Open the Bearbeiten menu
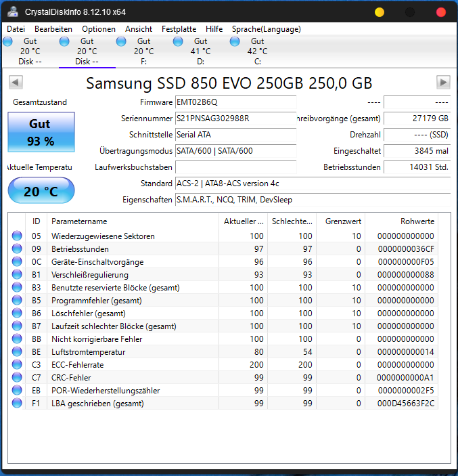Image resolution: width=458 pixels, height=476 pixels. pyautogui.click(x=53, y=29)
